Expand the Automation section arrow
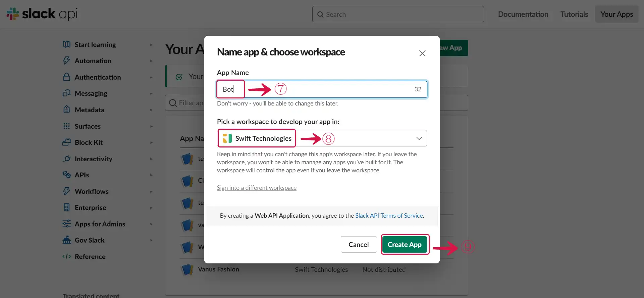The width and height of the screenshot is (644, 298). (151, 61)
